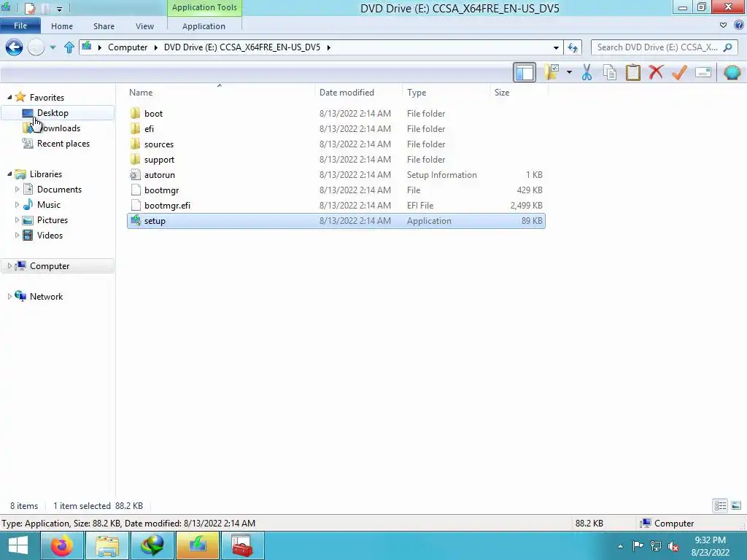Open Customize Quick Access Toolbar dropdown
Screen dimensions: 747x560
(60, 9)
